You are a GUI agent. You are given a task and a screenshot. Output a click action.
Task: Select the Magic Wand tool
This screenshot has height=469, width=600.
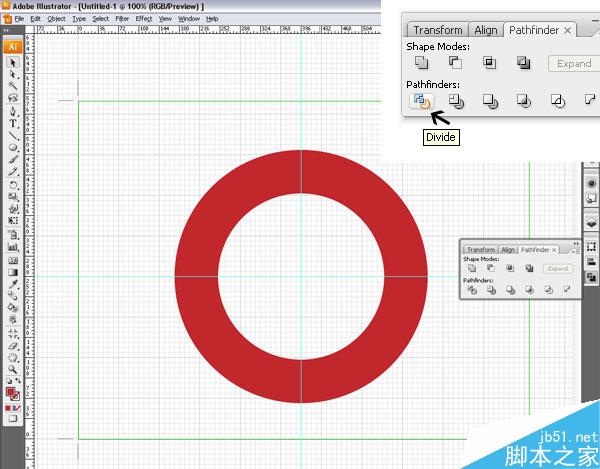(13, 86)
